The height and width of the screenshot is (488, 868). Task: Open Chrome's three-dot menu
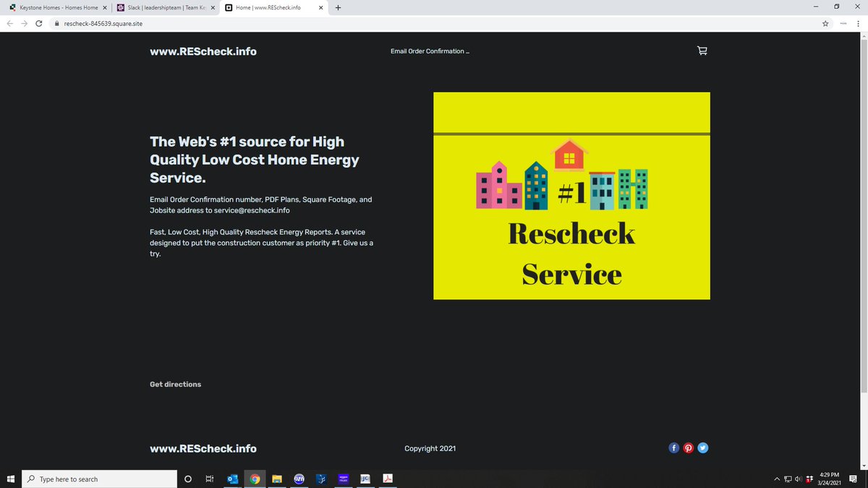tap(857, 23)
